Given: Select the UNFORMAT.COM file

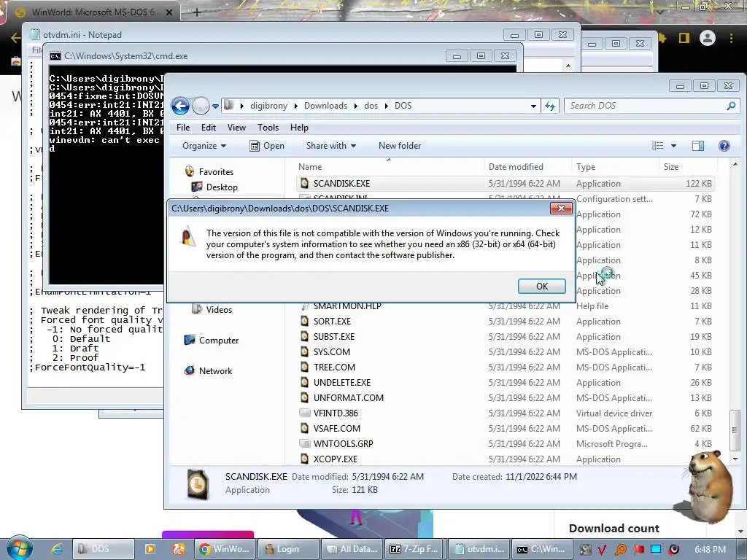Looking at the screenshot, I should 348,397.
